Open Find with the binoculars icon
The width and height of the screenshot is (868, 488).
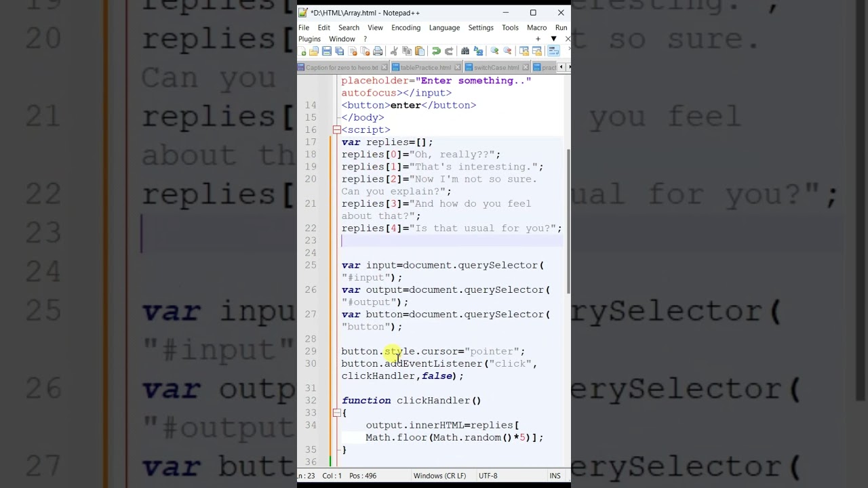tap(465, 52)
